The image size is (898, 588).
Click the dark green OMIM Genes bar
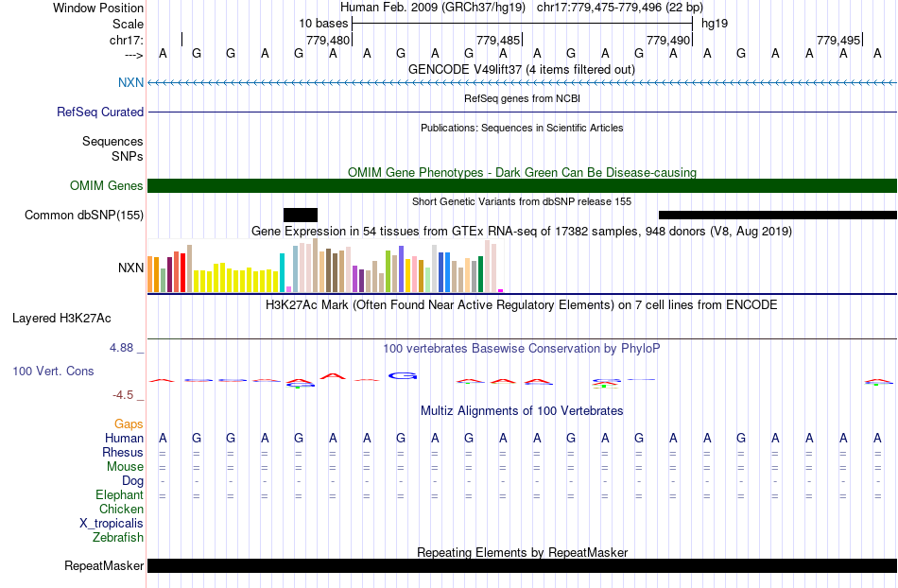tap(523, 185)
